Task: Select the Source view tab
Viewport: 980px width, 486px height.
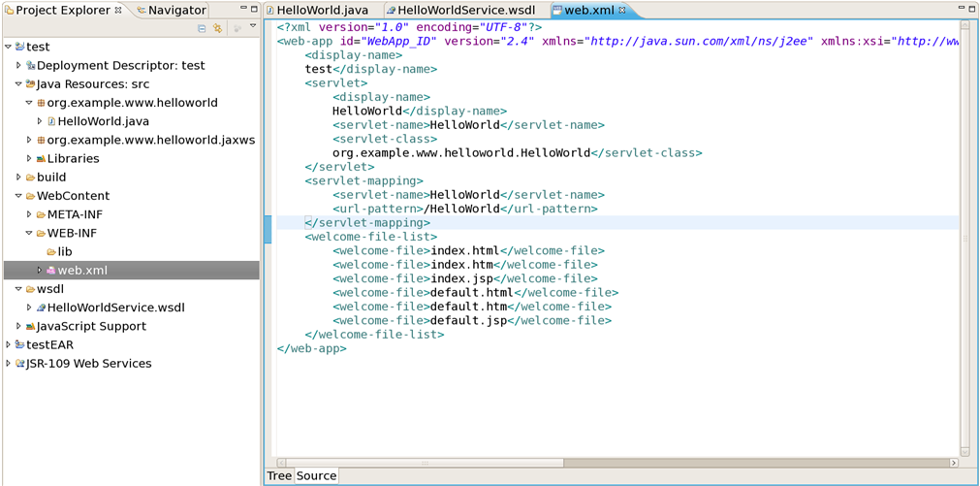Action: click(x=316, y=476)
